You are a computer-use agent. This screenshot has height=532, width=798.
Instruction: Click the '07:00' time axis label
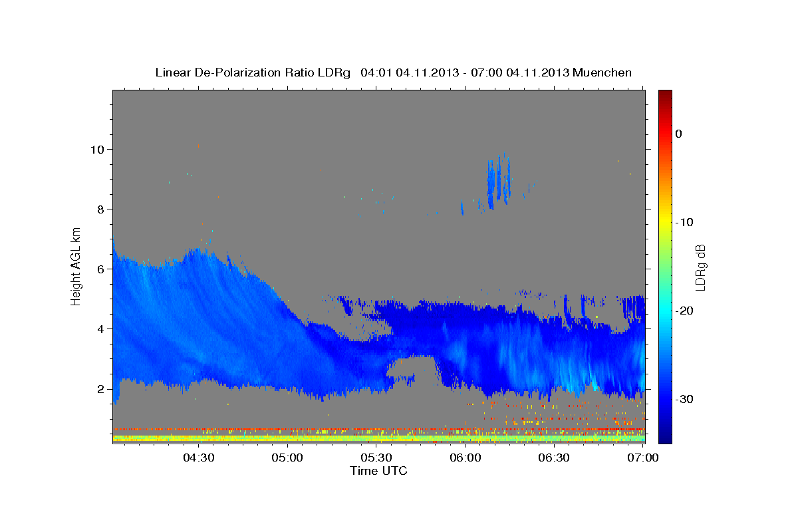tap(643, 458)
